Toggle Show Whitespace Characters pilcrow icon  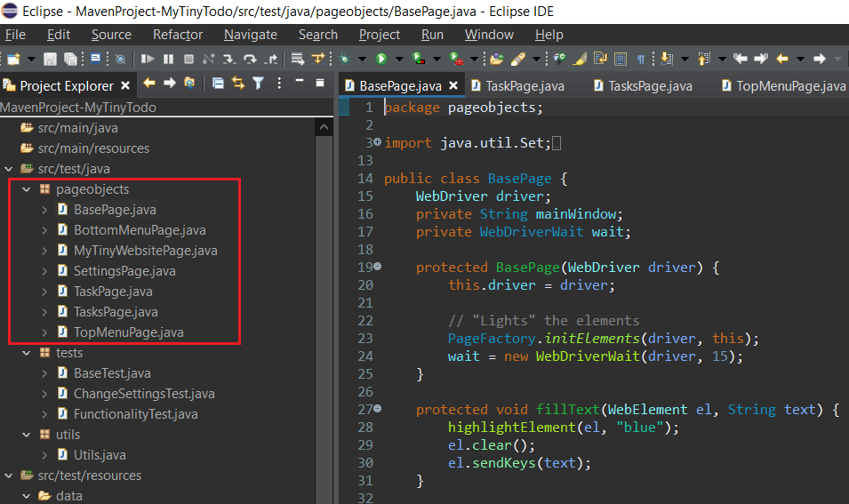point(641,60)
